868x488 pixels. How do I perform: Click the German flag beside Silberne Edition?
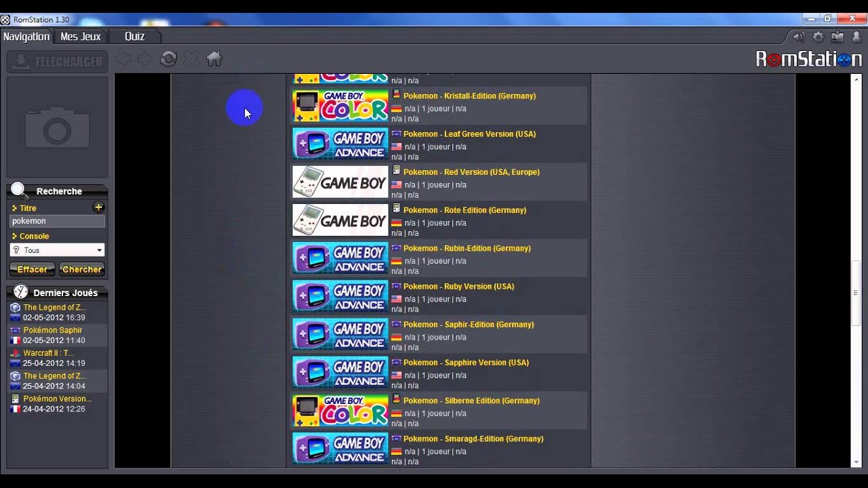click(397, 413)
